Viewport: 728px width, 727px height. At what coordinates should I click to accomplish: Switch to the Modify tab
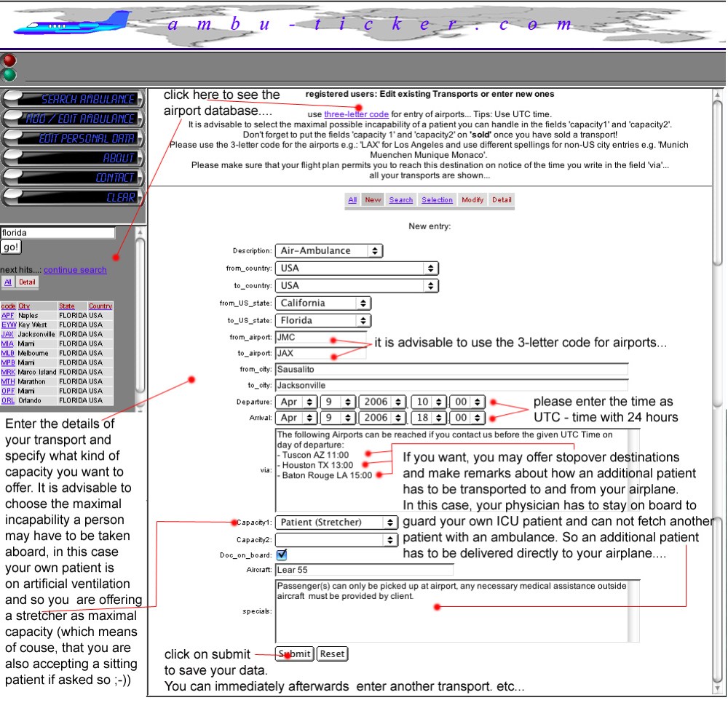(x=472, y=199)
